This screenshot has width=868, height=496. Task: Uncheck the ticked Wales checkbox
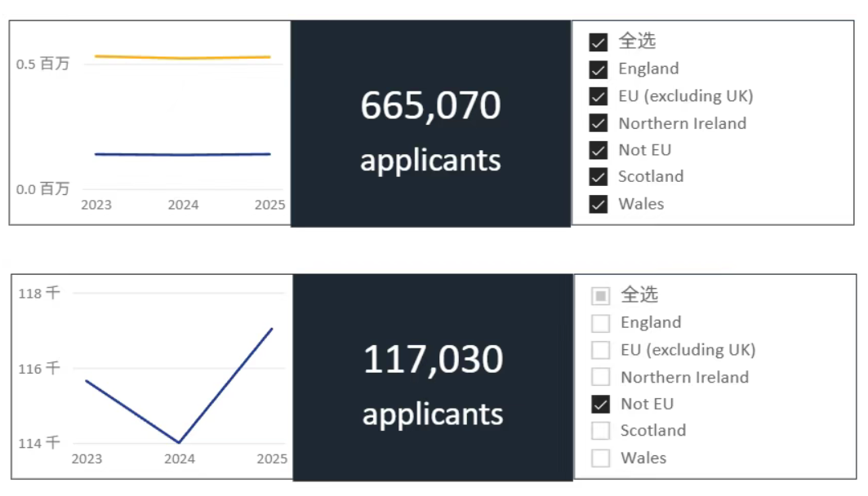pyautogui.click(x=599, y=204)
